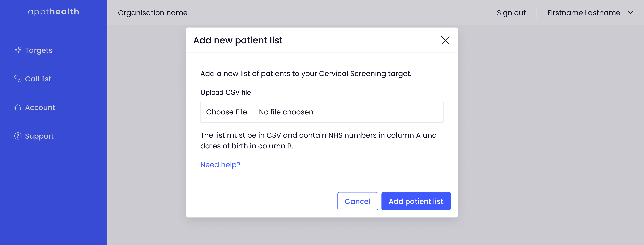This screenshot has width=644, height=245.
Task: Select the Account label in sidebar
Action: pos(40,107)
